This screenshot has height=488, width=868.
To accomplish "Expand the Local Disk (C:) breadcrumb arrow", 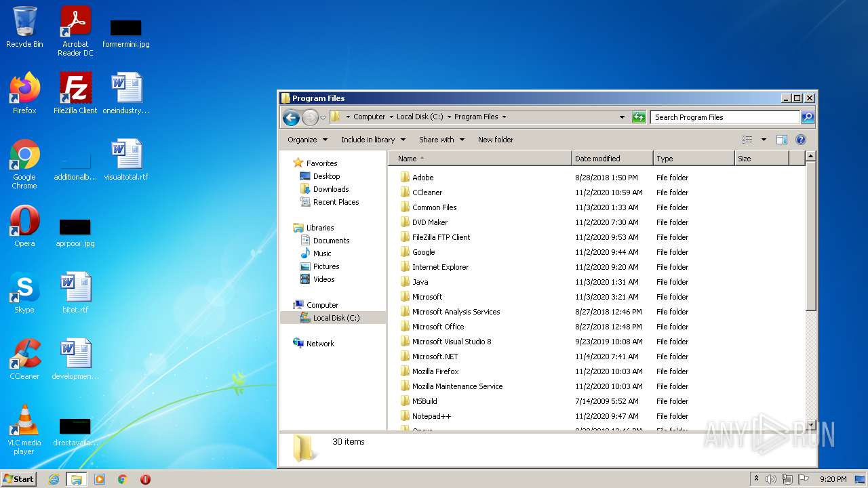I will point(449,117).
